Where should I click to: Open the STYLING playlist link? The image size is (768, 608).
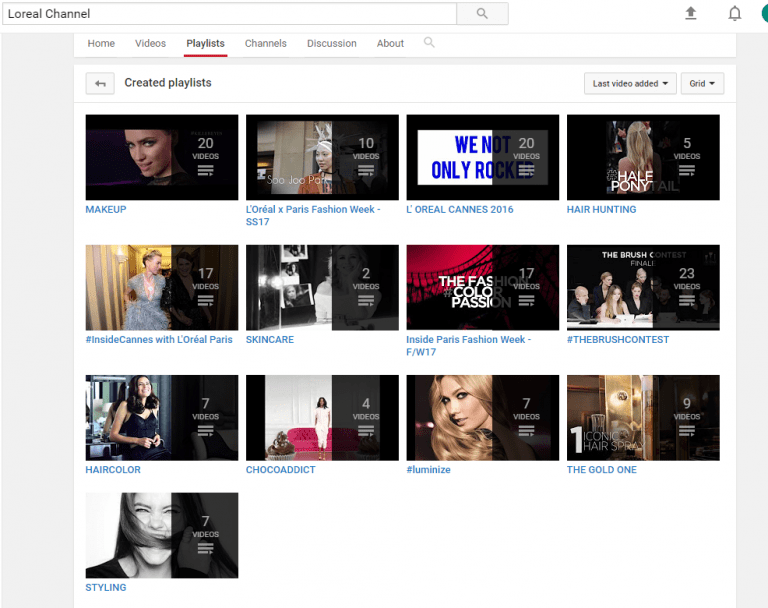click(x=106, y=587)
